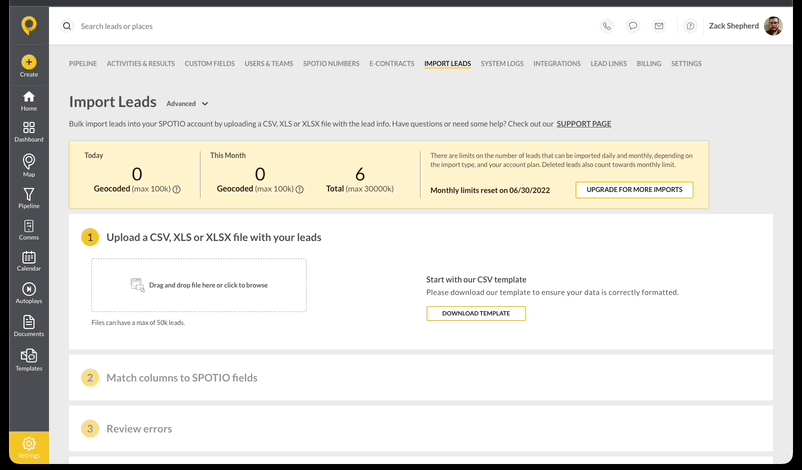Expand the Advanced import mode dropdown
Viewport: 802px width, 470px height.
tap(187, 104)
